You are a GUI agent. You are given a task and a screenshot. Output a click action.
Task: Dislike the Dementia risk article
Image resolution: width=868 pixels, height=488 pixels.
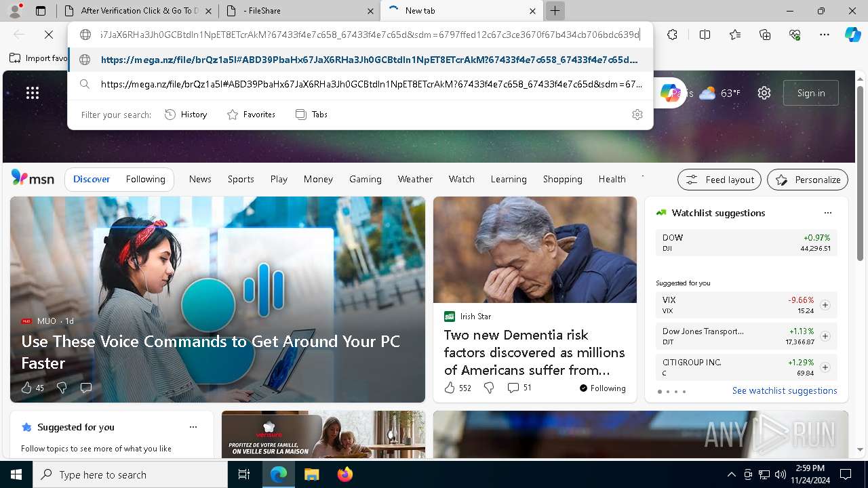tap(489, 388)
